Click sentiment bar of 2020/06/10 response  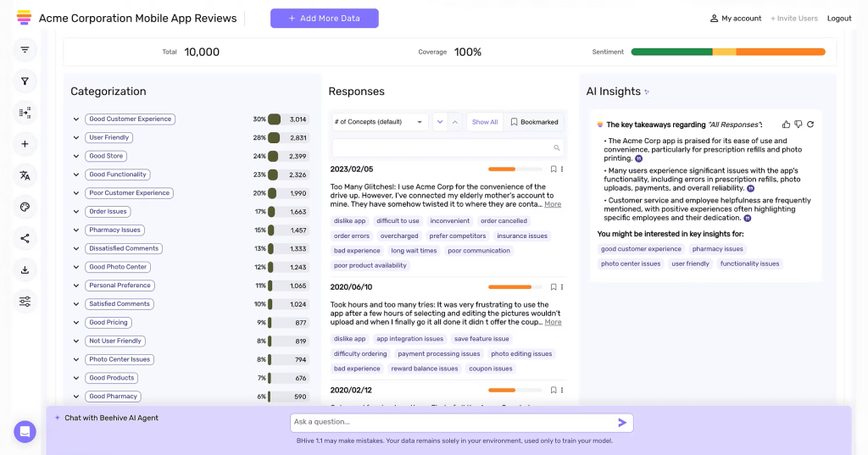(515, 287)
